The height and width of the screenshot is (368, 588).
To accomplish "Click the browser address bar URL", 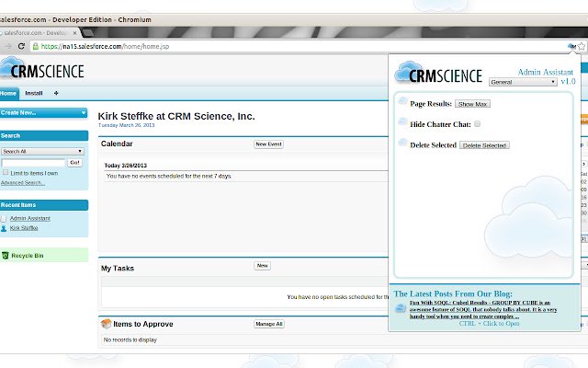I will click(105, 46).
